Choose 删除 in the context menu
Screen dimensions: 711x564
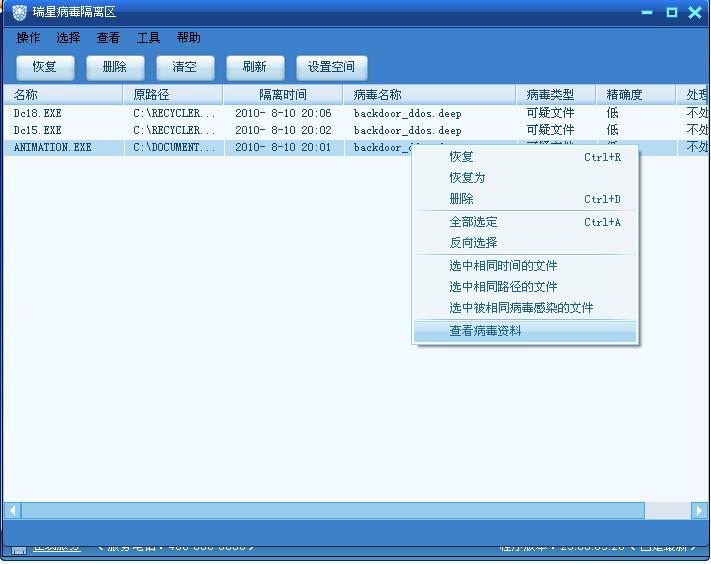point(525,199)
